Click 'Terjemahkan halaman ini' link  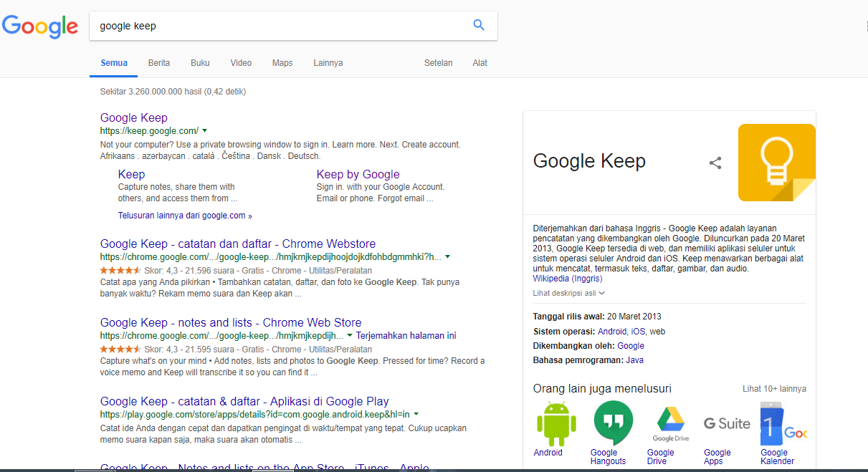[x=406, y=335]
